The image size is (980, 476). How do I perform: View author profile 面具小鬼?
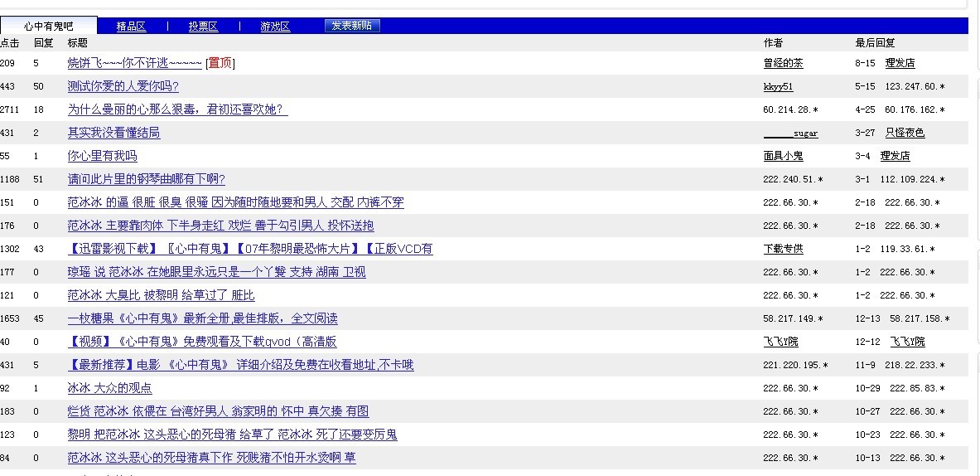[783, 156]
